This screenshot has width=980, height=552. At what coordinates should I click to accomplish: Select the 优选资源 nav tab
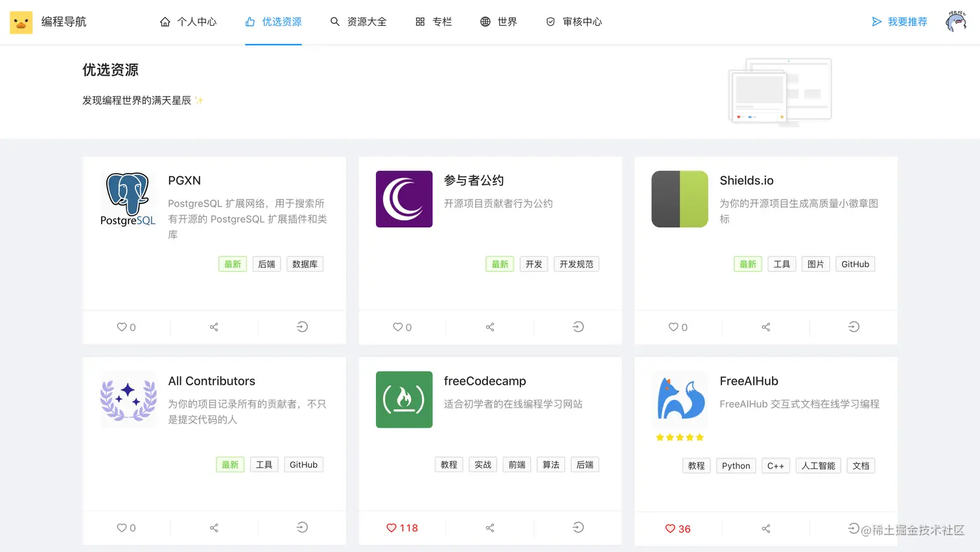click(x=274, y=22)
